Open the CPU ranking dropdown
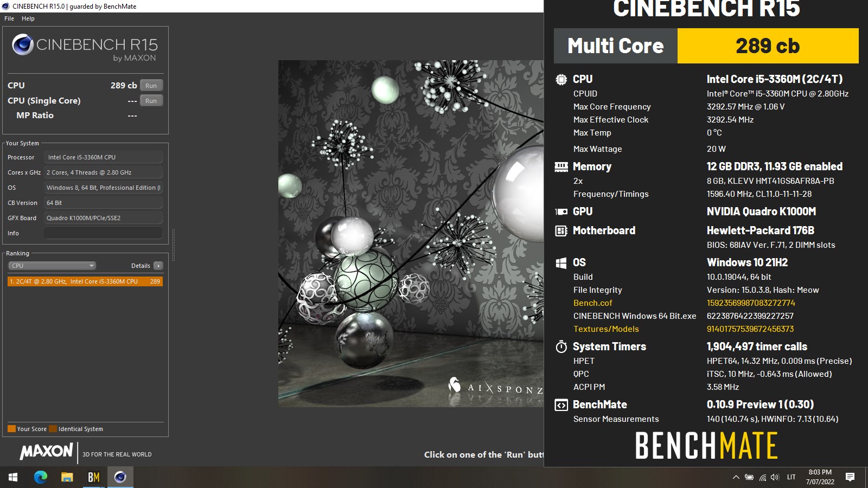Screen dimensions: 868x488 tap(52, 266)
